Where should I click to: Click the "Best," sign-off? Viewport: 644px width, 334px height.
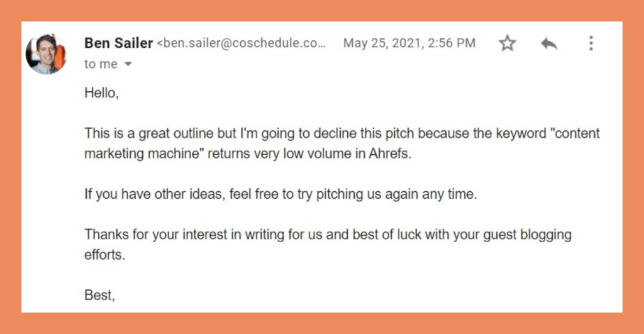point(99,294)
